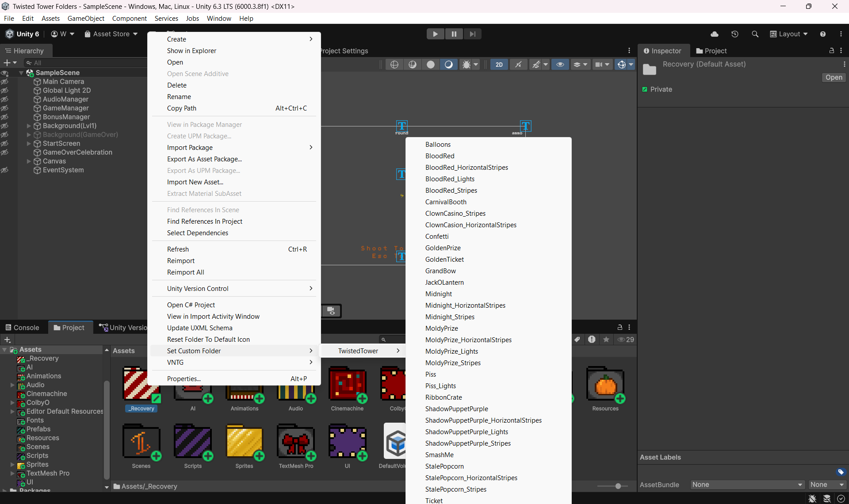The height and width of the screenshot is (504, 849).
Task: Collapse the SampleScene root
Action: point(21,73)
